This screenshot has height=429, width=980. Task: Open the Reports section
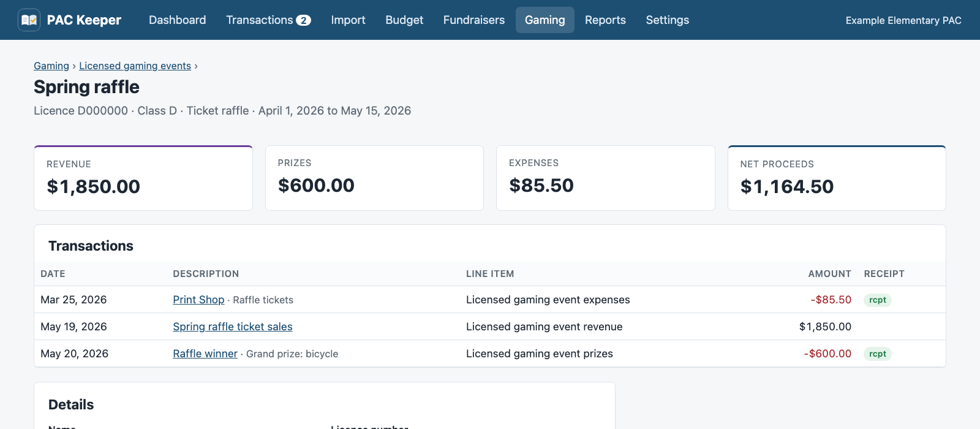coord(605,20)
